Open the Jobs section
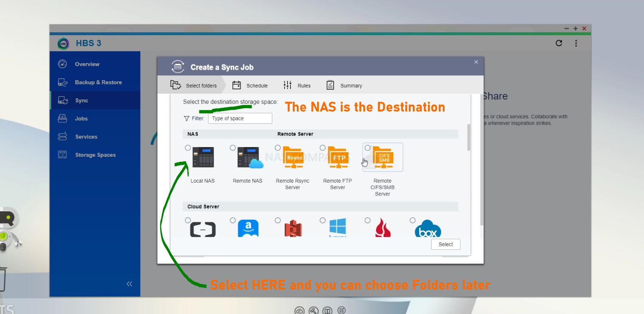Viewport: 644px width, 314px height. coord(95,119)
